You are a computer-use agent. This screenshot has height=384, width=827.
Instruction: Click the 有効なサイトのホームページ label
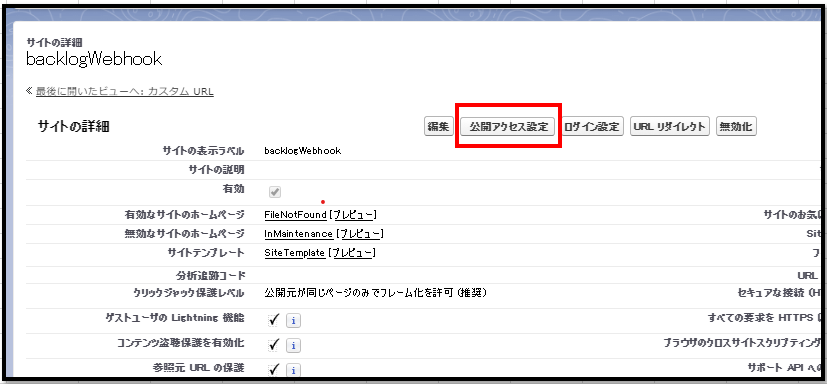click(184, 215)
